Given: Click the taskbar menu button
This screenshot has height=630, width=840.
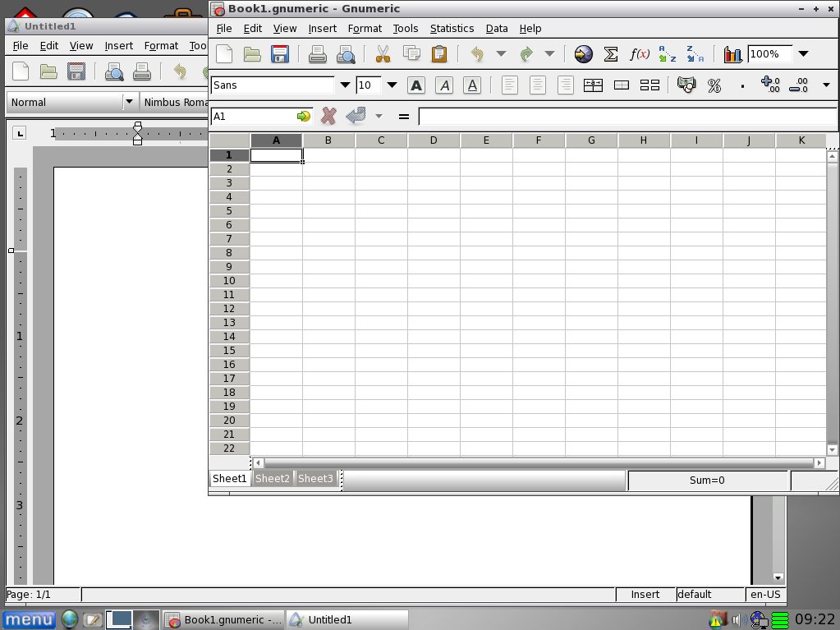Looking at the screenshot, I should (x=29, y=619).
